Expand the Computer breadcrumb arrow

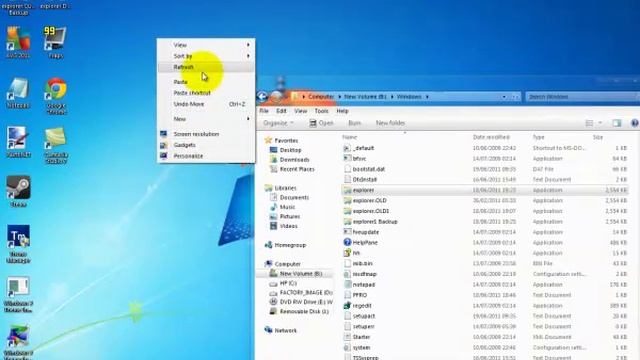pos(339,97)
